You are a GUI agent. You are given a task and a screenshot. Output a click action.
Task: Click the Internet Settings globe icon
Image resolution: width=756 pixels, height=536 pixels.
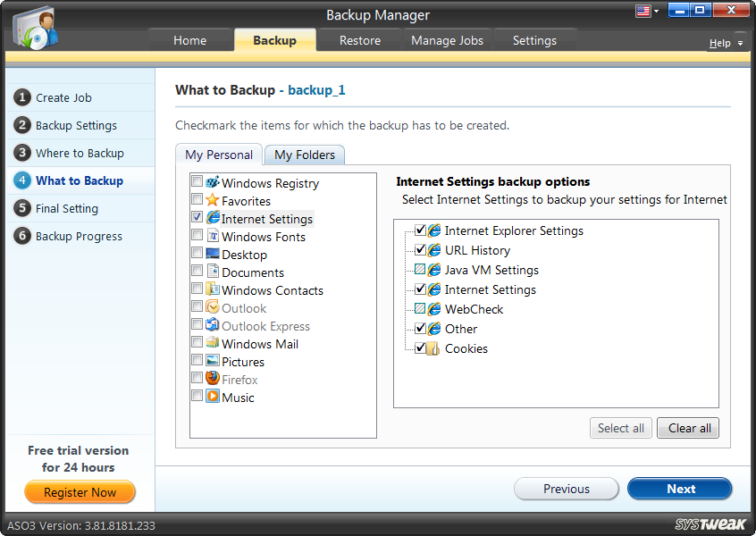[x=212, y=218]
